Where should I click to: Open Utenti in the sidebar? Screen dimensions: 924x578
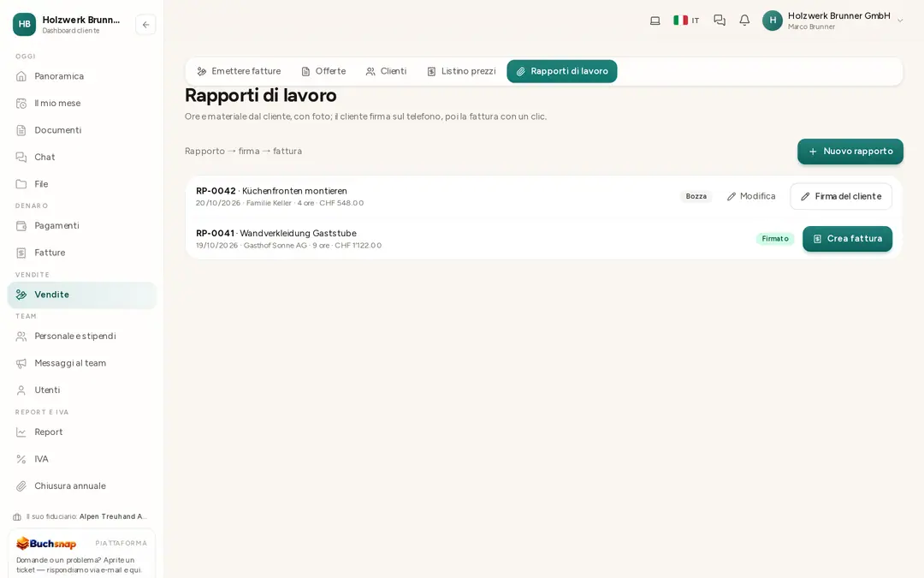(x=82, y=390)
